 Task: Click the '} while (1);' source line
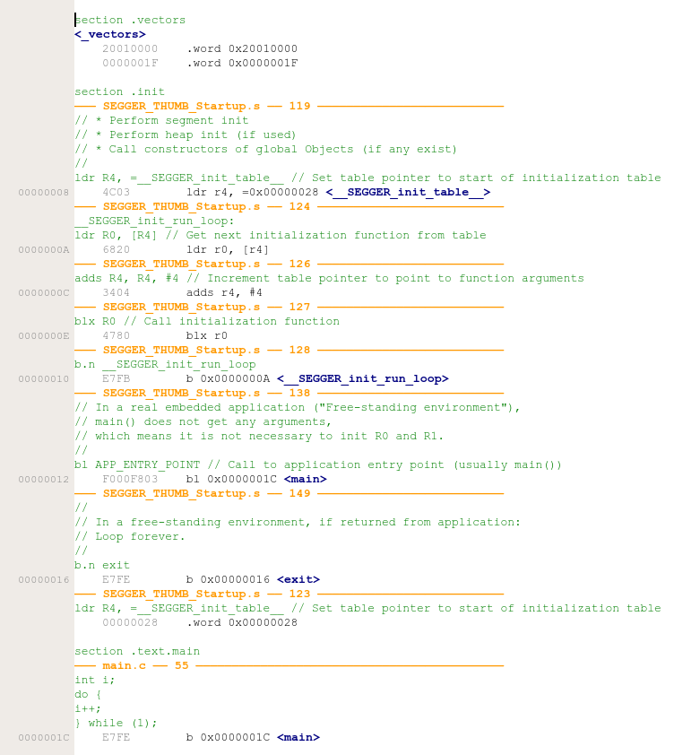pyautogui.click(x=116, y=724)
